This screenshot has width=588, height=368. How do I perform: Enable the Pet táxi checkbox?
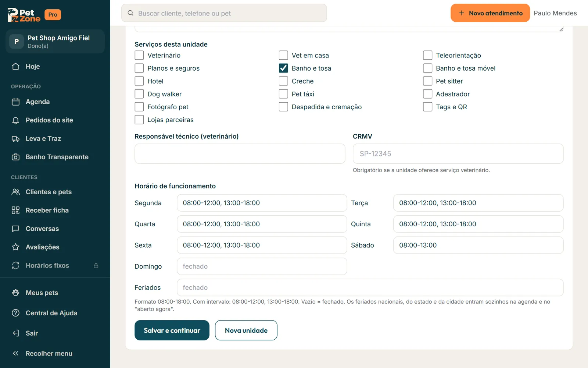tap(283, 94)
